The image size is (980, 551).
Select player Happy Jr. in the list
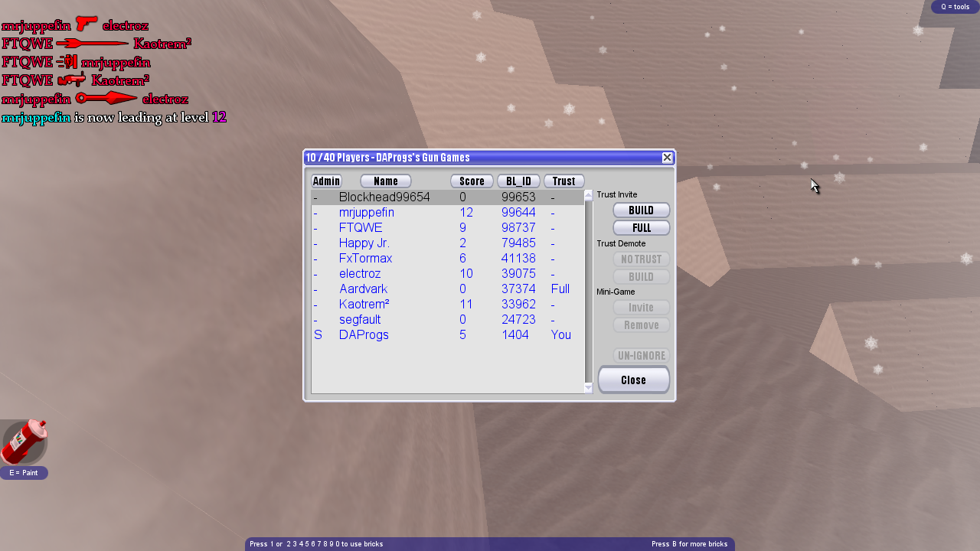(x=447, y=243)
